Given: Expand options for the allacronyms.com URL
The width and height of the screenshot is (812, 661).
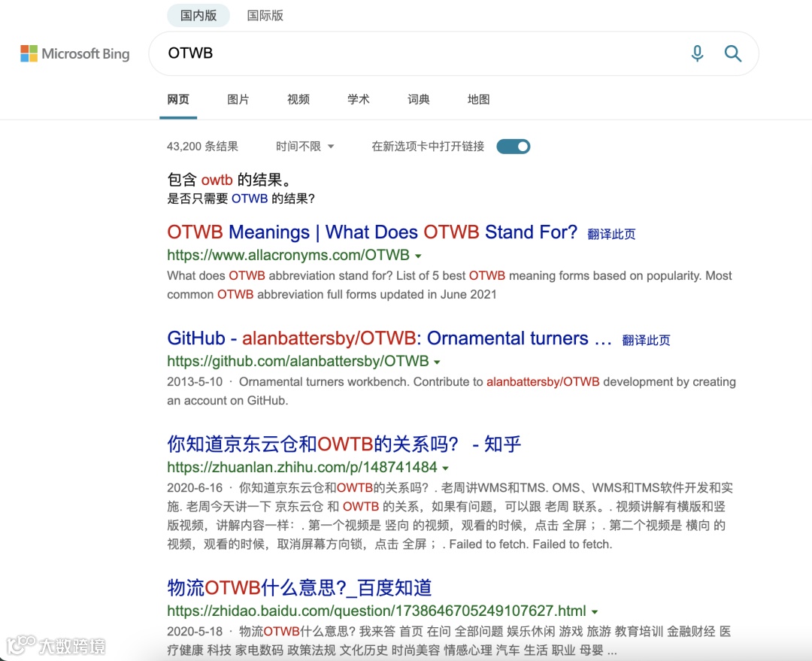Looking at the screenshot, I should pos(418,256).
